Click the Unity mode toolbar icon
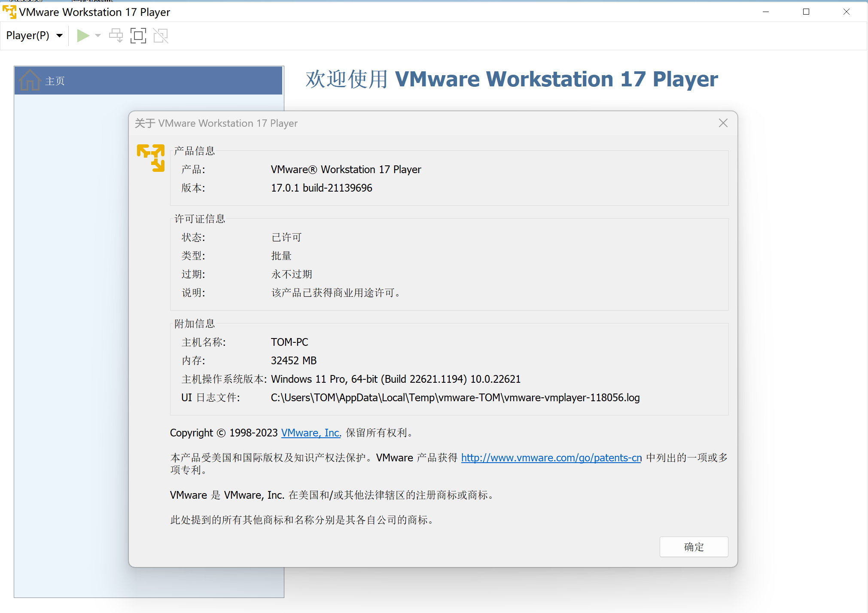 click(161, 36)
